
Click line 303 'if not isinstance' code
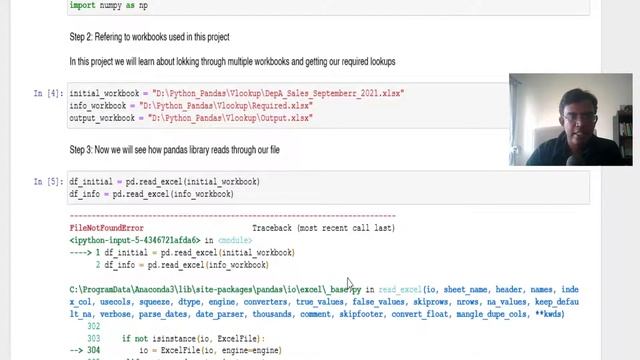193,338
